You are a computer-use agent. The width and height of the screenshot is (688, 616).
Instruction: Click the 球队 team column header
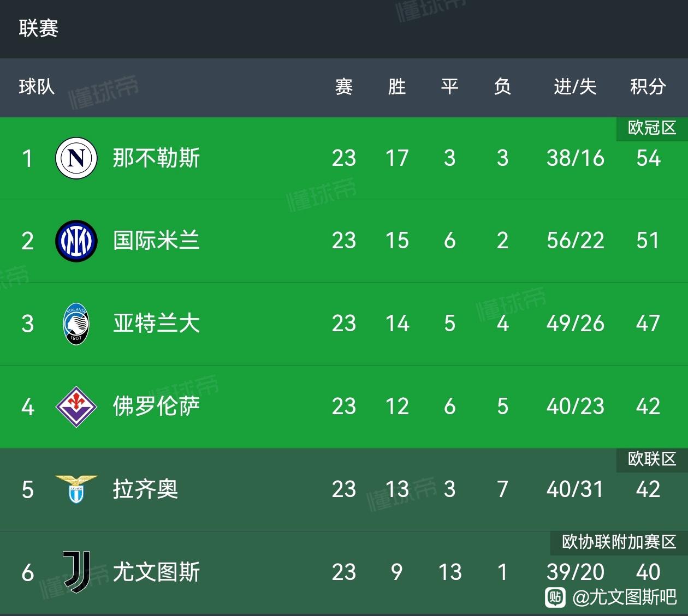click(37, 87)
